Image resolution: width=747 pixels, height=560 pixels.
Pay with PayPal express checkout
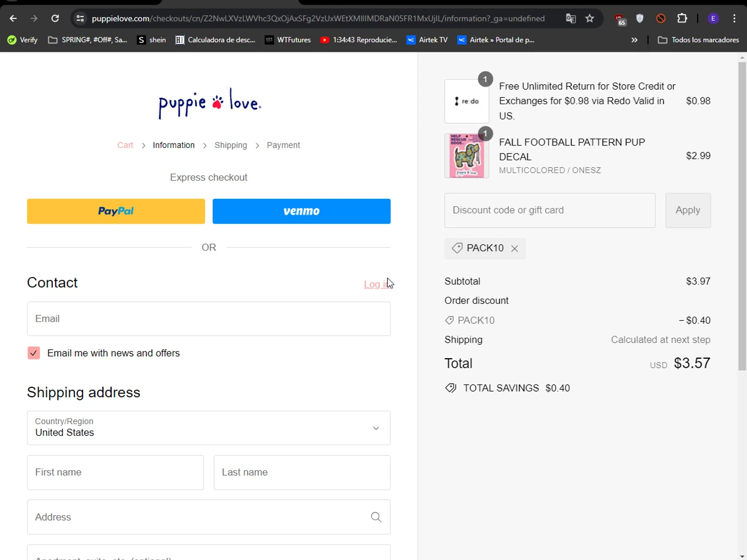(x=116, y=211)
